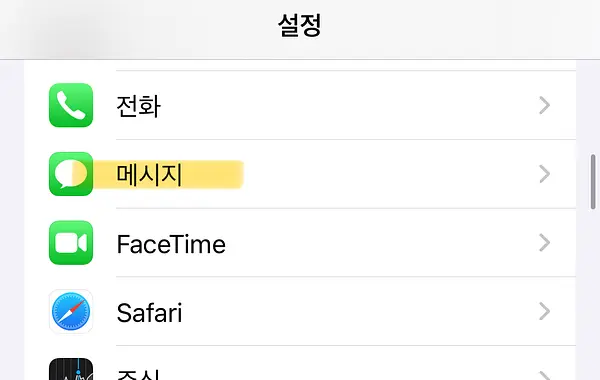Tap the 설정 title in header
The width and height of the screenshot is (600, 380).
(300, 25)
